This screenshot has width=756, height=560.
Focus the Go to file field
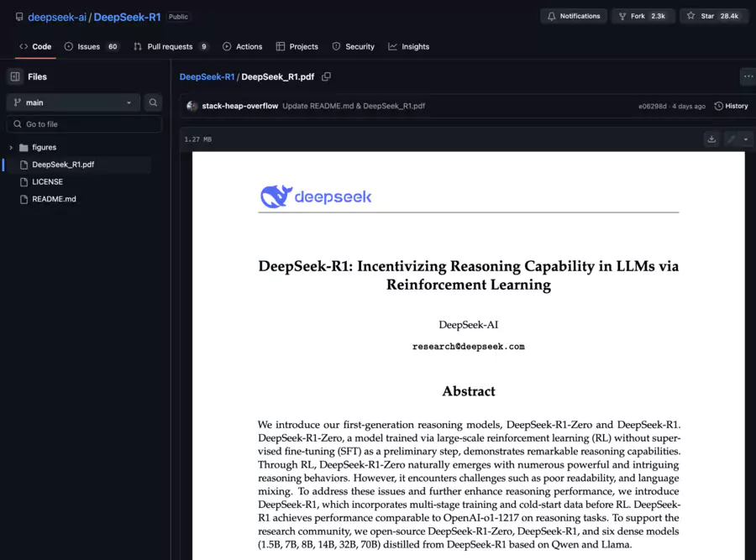coord(84,124)
